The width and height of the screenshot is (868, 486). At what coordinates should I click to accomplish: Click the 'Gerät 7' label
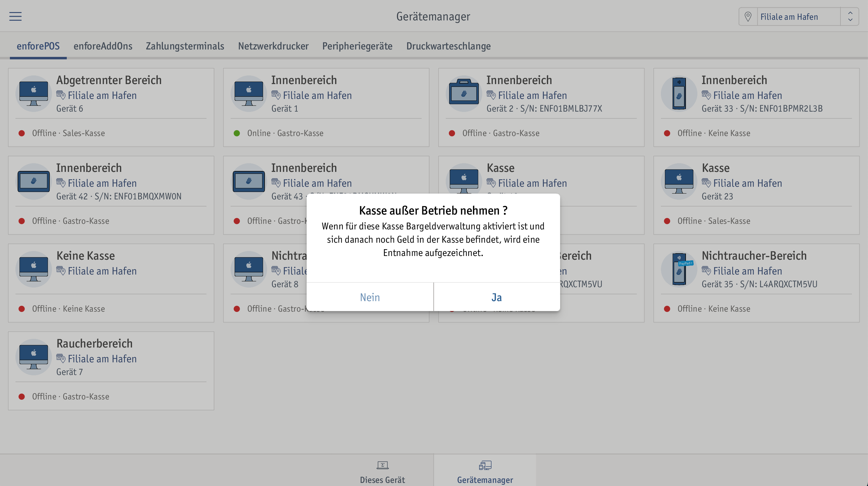[x=70, y=372]
